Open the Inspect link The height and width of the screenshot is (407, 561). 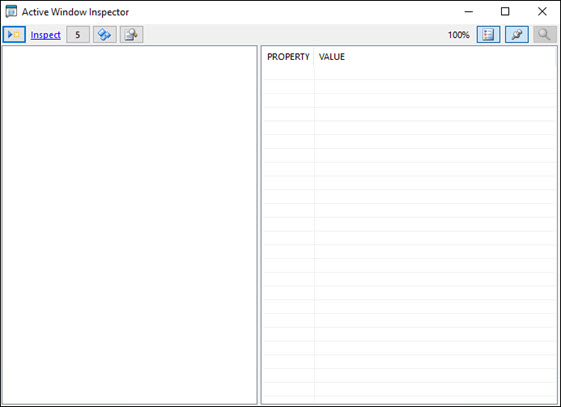[x=45, y=35]
